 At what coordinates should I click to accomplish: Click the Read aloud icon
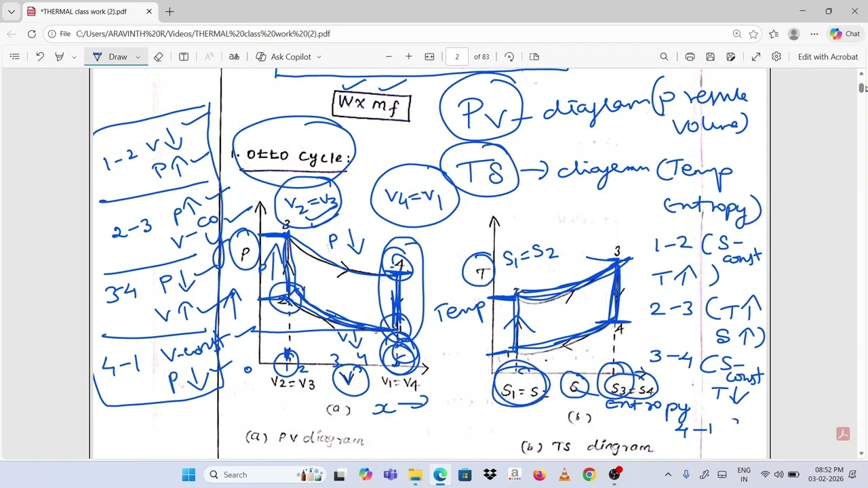coord(209,57)
